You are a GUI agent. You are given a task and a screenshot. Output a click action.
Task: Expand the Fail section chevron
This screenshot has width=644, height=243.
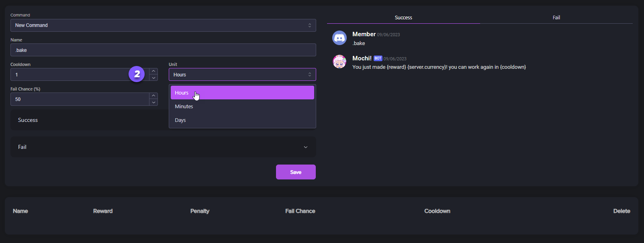pyautogui.click(x=305, y=147)
